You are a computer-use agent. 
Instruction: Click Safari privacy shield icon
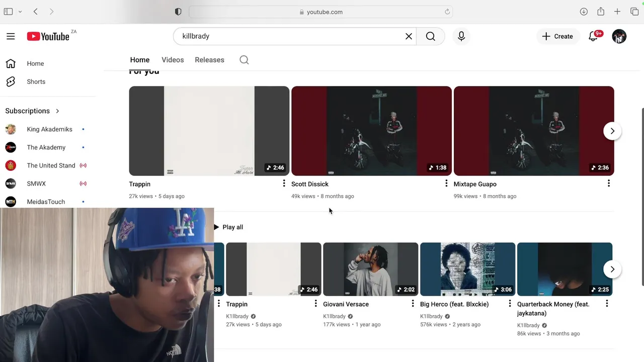pyautogui.click(x=178, y=12)
